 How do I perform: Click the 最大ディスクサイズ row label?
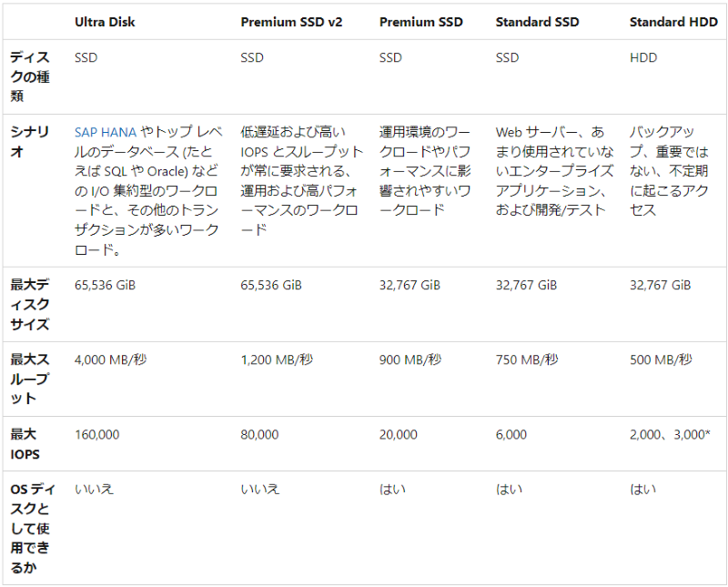[30, 304]
